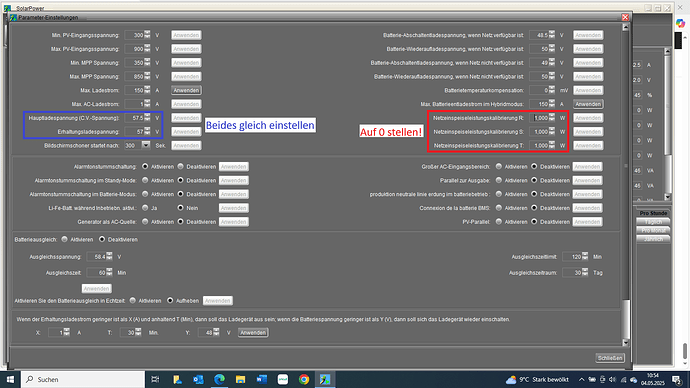Screen dimensions: 690x388
Task: Click the spinner arrows of Max. Ladestrom
Action: 147,90
